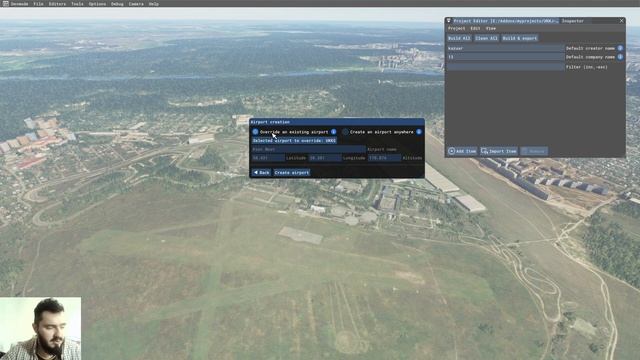Open the File menu in top bar

pyautogui.click(x=38, y=4)
